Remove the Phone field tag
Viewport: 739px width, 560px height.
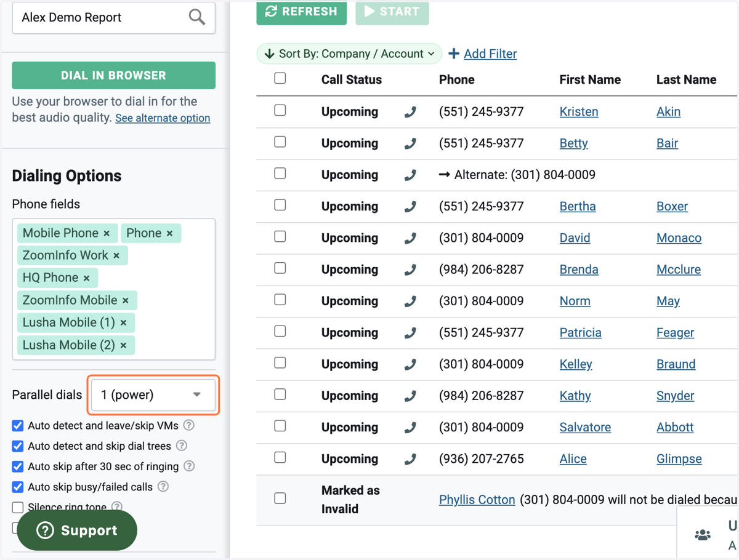point(170,233)
